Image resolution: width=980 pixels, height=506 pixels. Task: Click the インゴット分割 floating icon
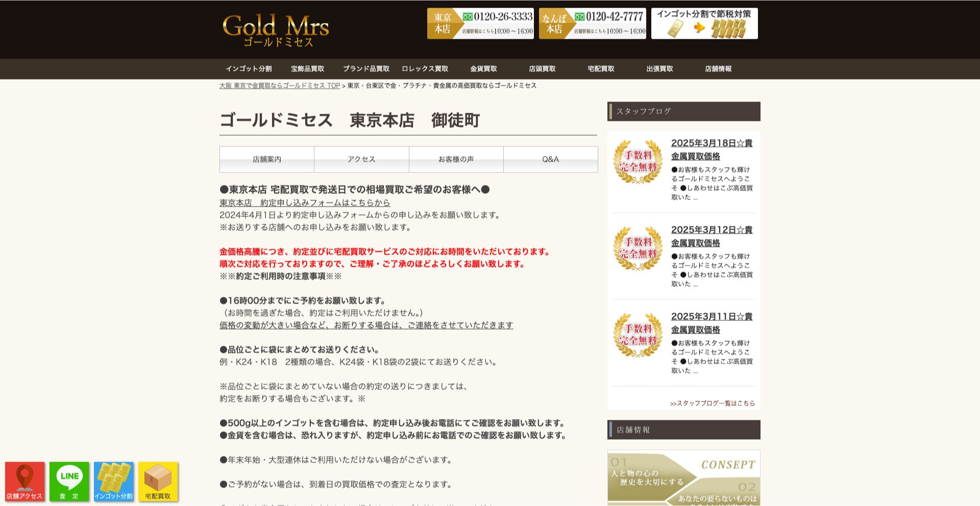pyautogui.click(x=114, y=482)
